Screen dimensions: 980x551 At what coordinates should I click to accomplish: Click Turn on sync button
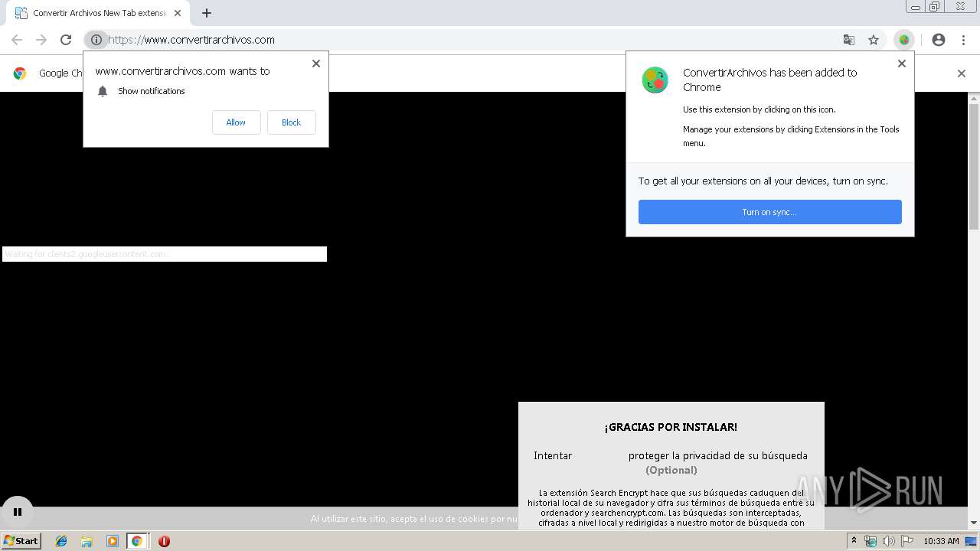769,212
